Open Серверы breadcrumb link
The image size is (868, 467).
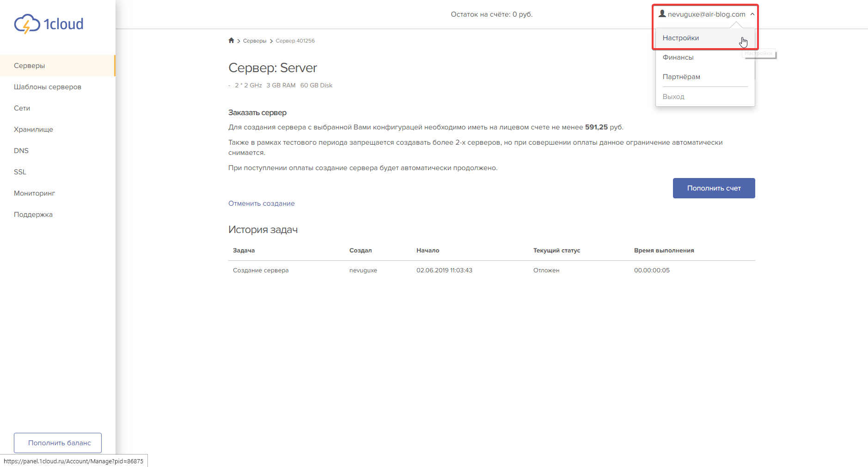point(254,41)
